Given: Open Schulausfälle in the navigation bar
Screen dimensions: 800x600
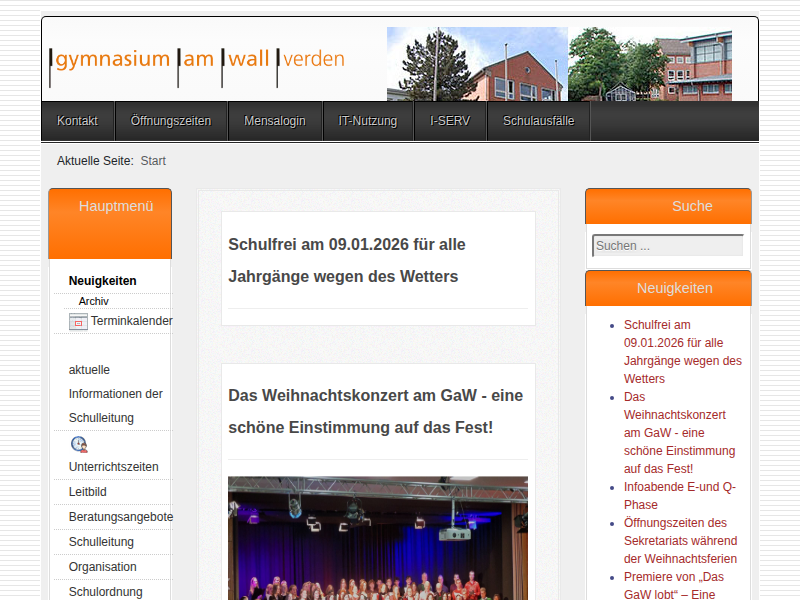Looking at the screenshot, I should coord(538,121).
